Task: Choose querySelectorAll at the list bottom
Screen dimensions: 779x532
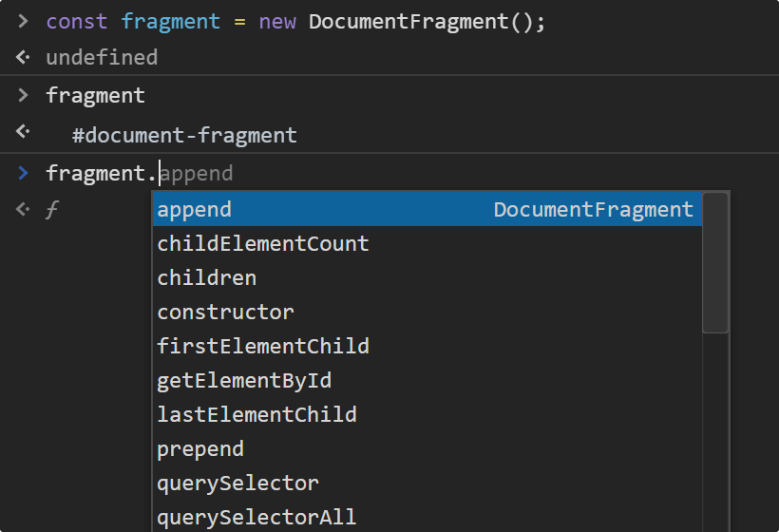Action: (x=257, y=518)
